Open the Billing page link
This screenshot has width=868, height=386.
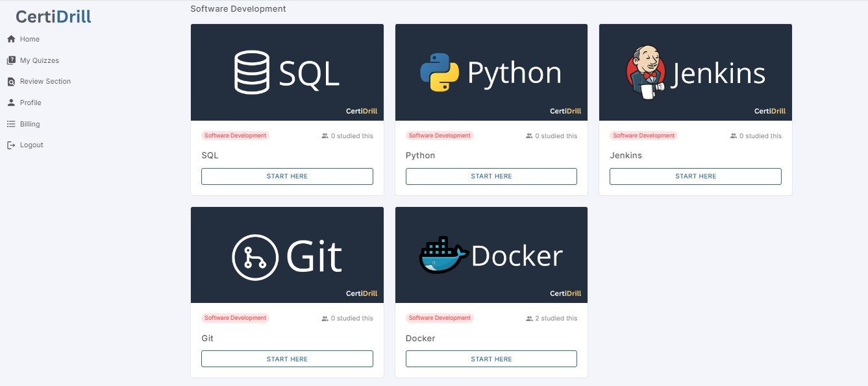click(30, 124)
